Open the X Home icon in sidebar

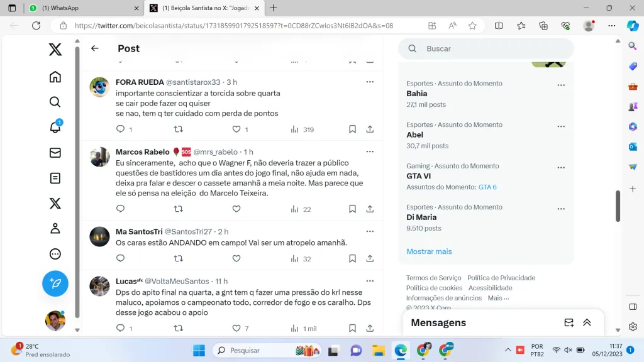(55, 77)
